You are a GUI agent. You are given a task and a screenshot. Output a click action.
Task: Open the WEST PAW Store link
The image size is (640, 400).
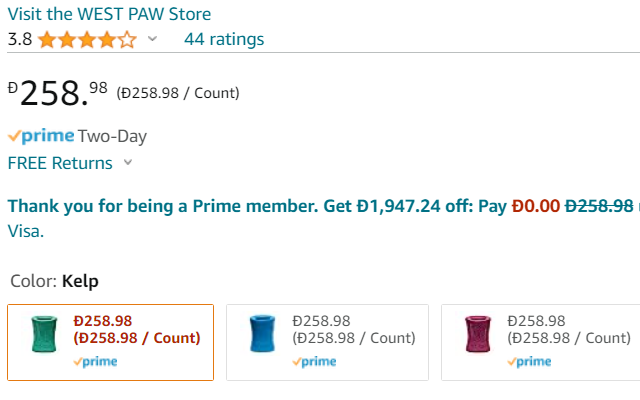point(109,14)
